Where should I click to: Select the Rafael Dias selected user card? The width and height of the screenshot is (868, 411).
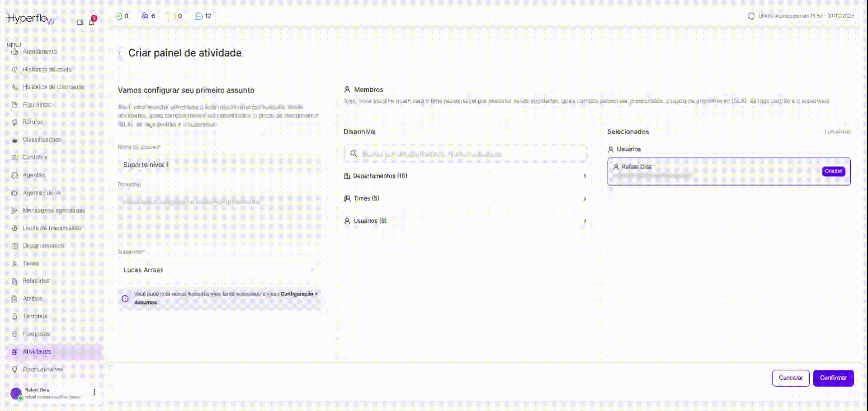click(714, 172)
